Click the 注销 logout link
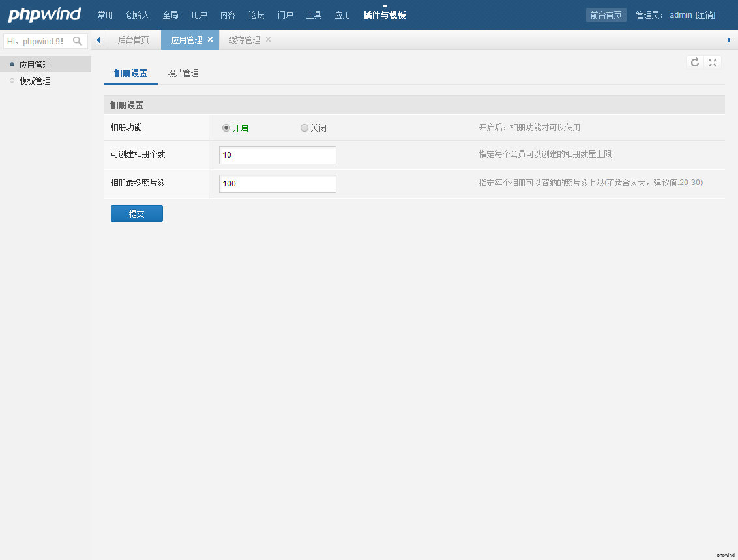 coord(705,15)
